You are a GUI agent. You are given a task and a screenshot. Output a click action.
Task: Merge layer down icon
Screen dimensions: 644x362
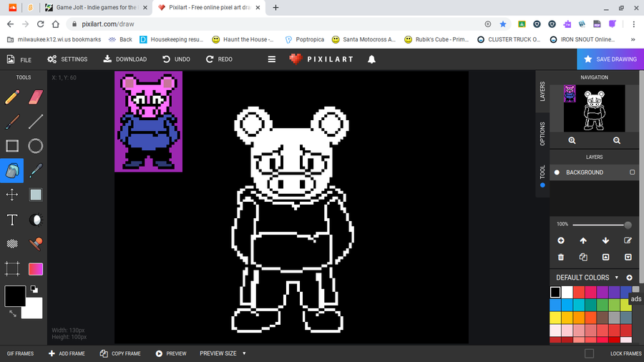[628, 257]
